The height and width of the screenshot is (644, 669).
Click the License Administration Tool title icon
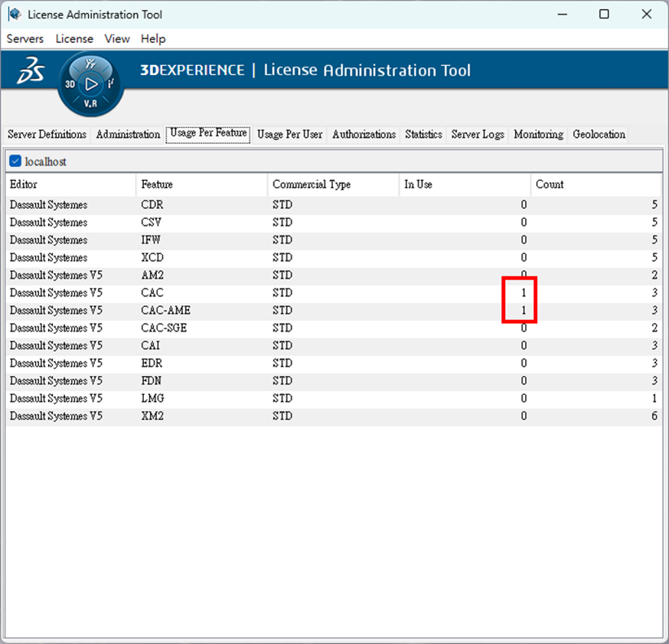pos(15,14)
